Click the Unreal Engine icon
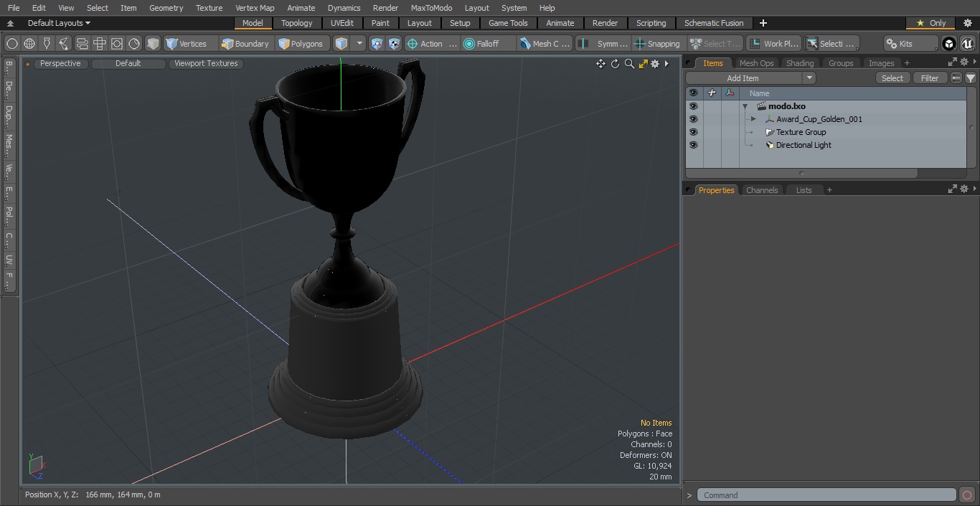 (967, 44)
